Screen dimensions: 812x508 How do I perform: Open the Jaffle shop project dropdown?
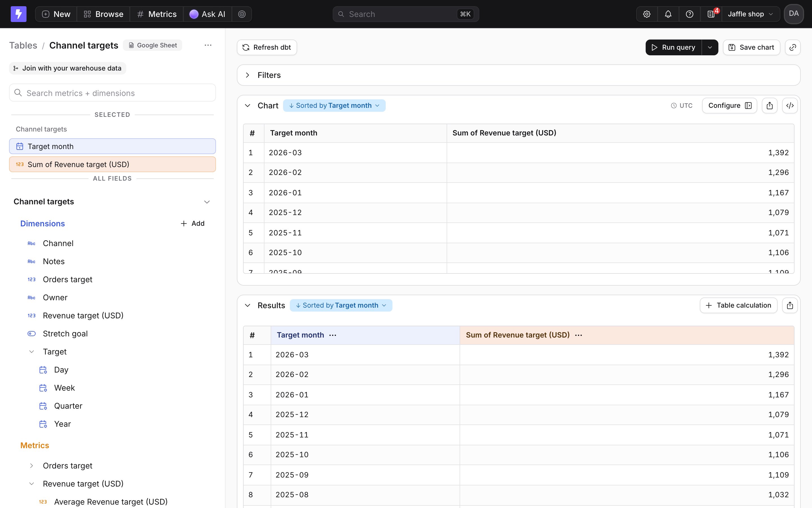(x=751, y=14)
